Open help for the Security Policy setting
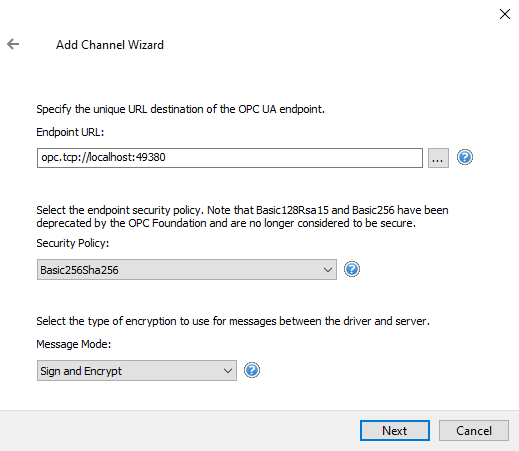 [352, 269]
